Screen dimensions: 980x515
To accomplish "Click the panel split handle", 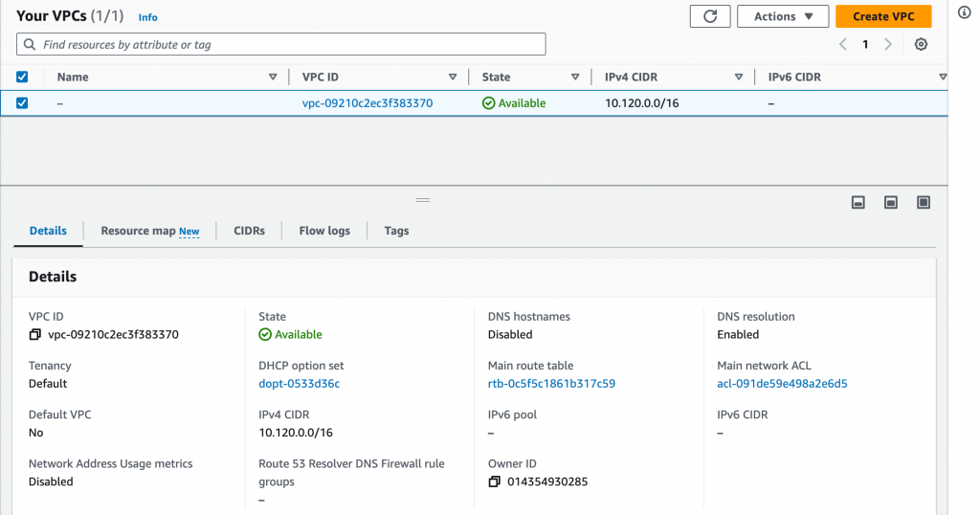I will pos(423,200).
